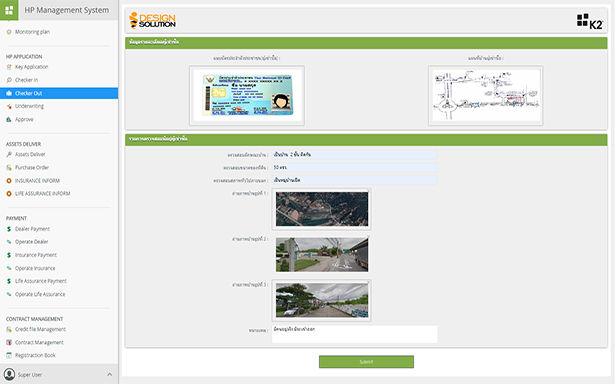The height and width of the screenshot is (384, 615).
Task: Expand the Super User menu chevron
Action: [109, 375]
